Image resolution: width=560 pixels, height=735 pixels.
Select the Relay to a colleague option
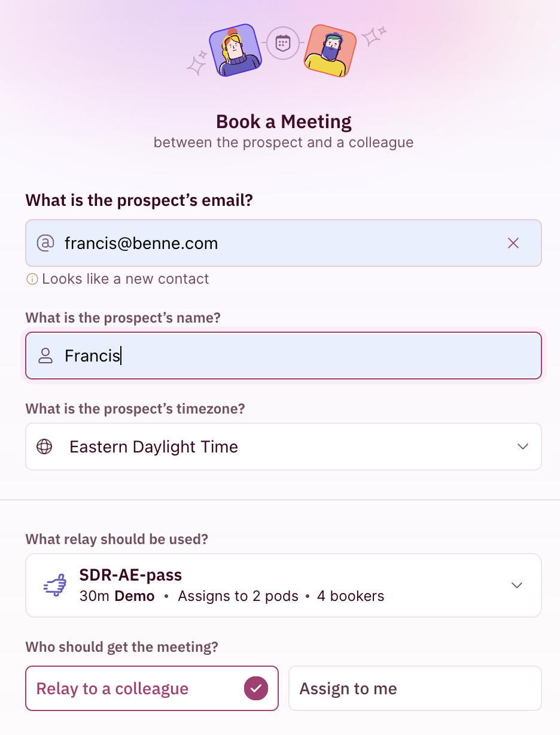tap(152, 688)
